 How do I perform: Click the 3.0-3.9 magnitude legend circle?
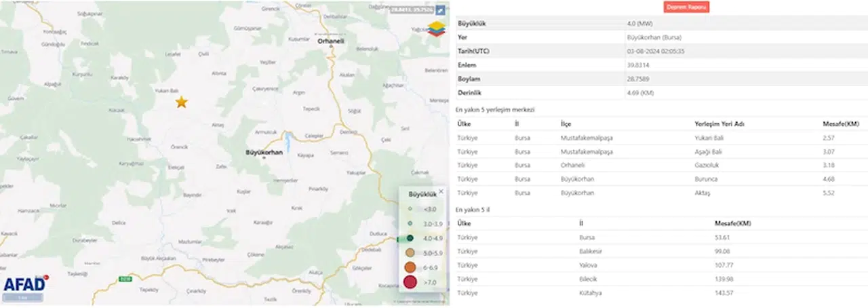pyautogui.click(x=410, y=223)
